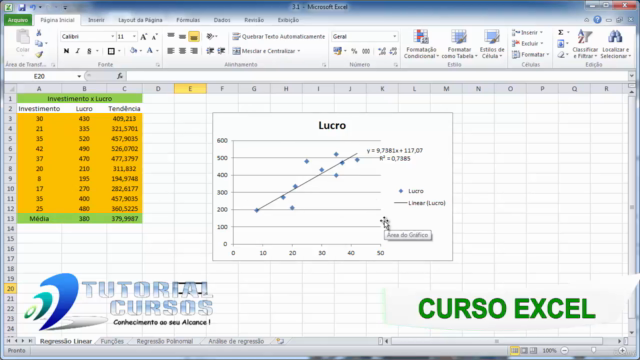The width and height of the screenshot is (640, 360).
Task: Open Estilos de Célula gallery
Action: (492, 44)
